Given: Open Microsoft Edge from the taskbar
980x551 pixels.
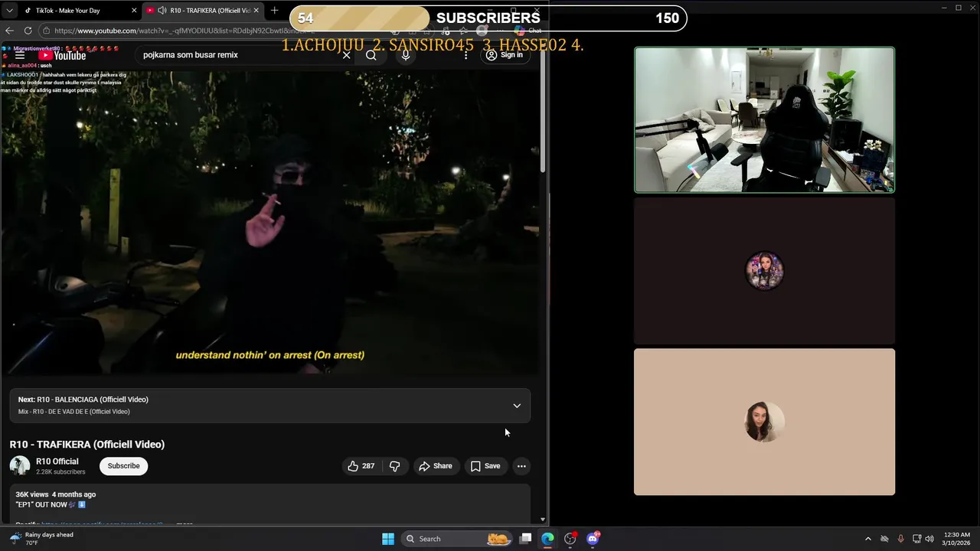Looking at the screenshot, I should (x=547, y=539).
